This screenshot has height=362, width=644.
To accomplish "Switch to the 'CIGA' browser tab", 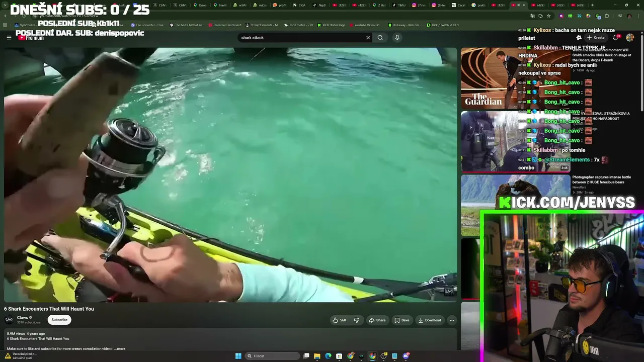I will pyautogui.click(x=299, y=5).
